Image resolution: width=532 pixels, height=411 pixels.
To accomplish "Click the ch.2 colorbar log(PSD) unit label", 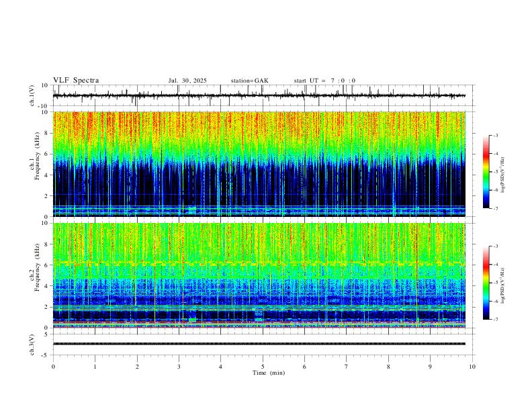I will pyautogui.click(x=503, y=285).
